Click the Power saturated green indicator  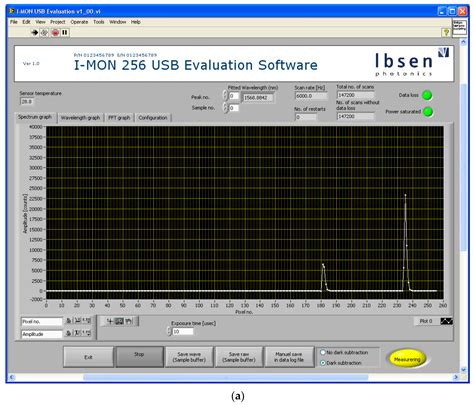[x=428, y=112]
